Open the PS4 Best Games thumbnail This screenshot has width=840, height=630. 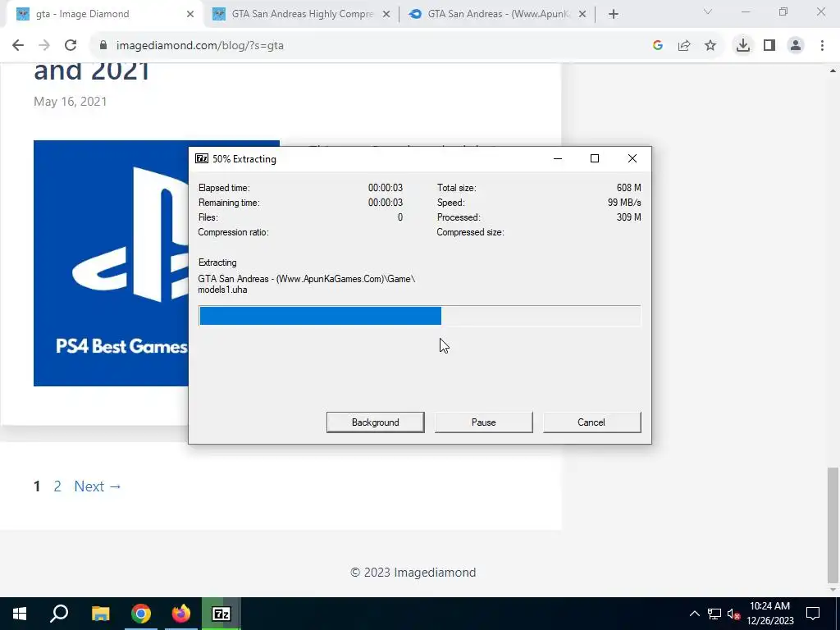click(111, 263)
